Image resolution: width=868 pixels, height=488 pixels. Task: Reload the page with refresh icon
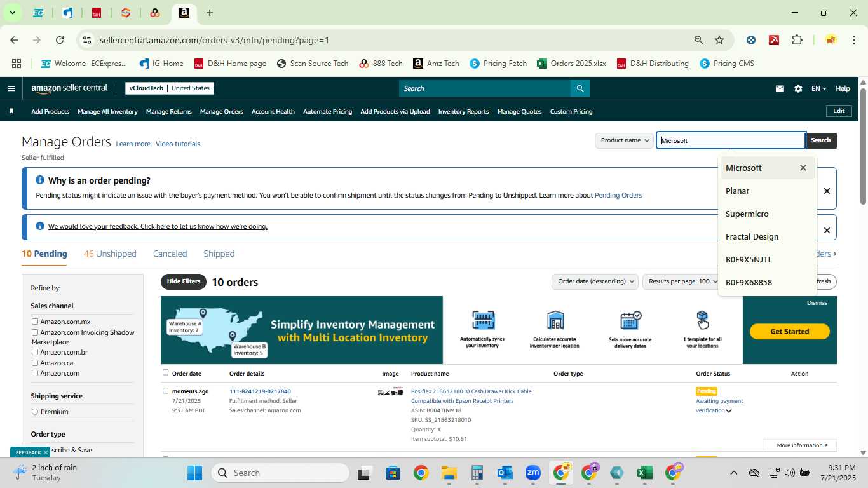point(60,40)
